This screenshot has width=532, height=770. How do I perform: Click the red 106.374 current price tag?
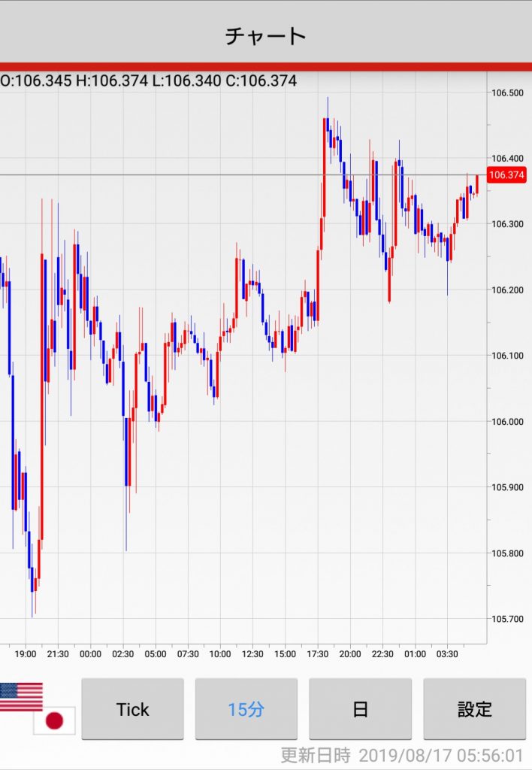pos(506,175)
